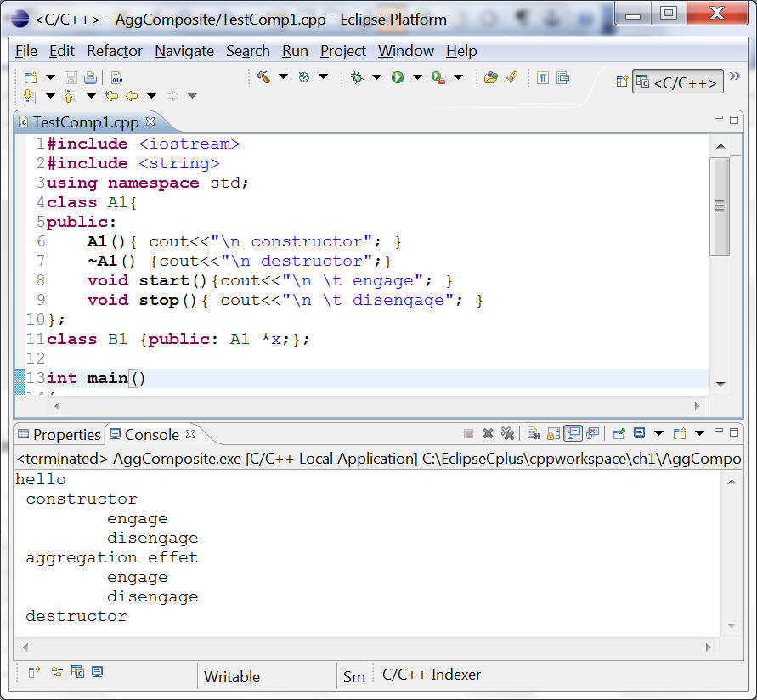Open the Open Console dropdown arrow

pos(699,433)
